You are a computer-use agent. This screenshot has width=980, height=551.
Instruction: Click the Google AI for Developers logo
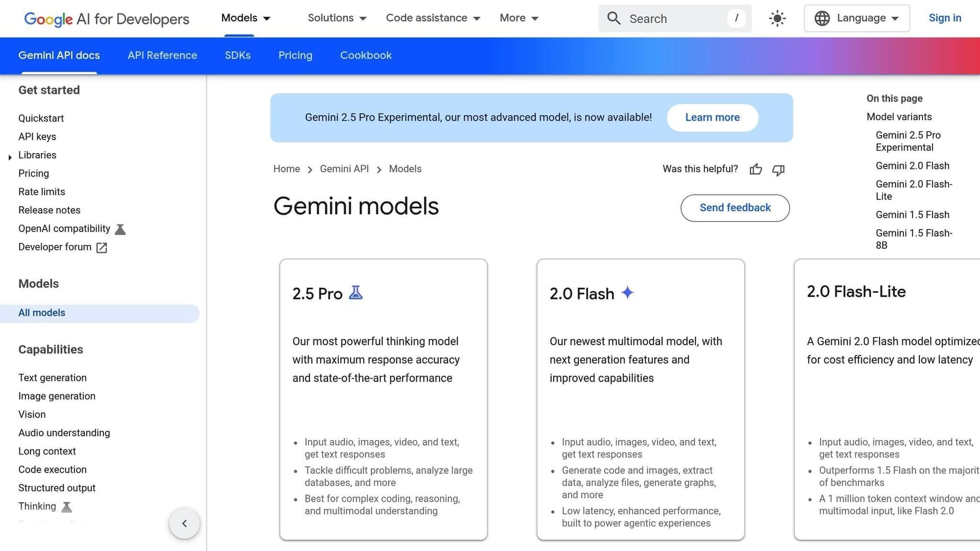(107, 19)
